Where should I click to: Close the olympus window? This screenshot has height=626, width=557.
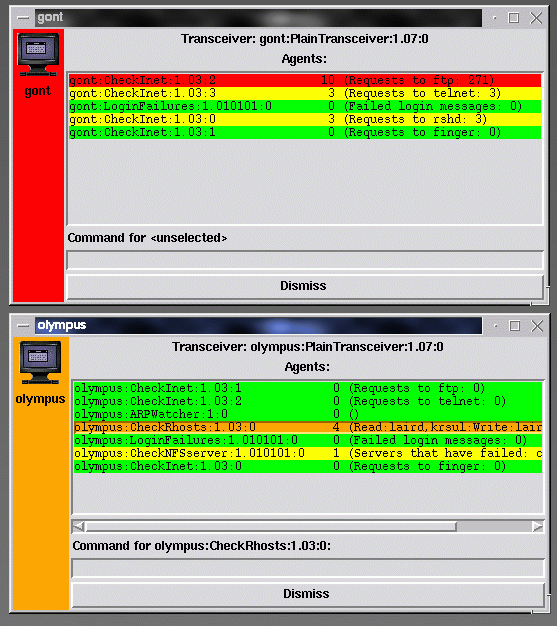pyautogui.click(x=537, y=326)
